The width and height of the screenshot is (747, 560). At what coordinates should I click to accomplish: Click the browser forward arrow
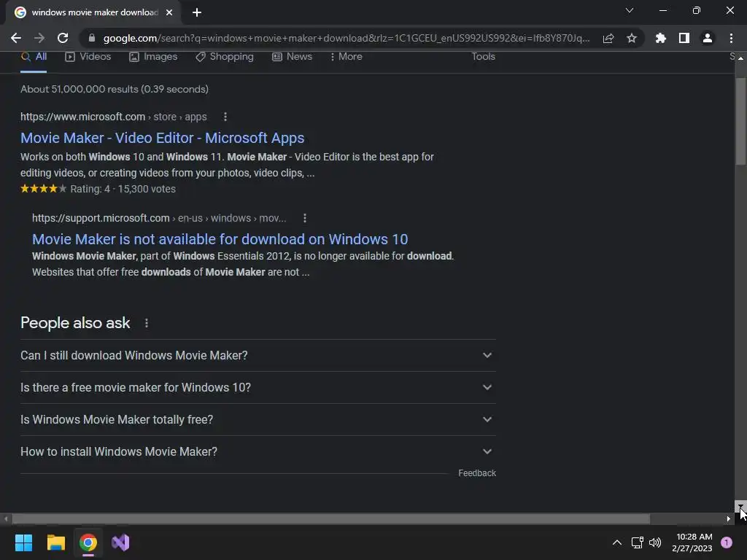pyautogui.click(x=39, y=38)
